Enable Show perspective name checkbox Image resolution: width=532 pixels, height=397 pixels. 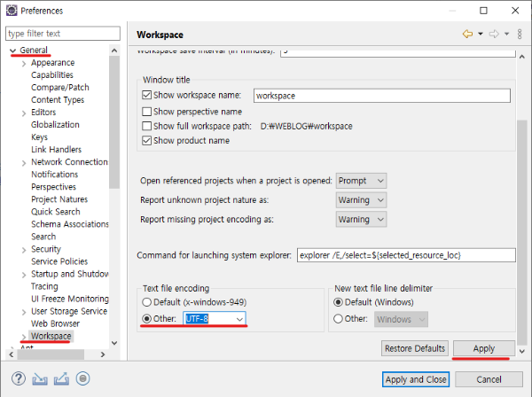tap(146, 112)
